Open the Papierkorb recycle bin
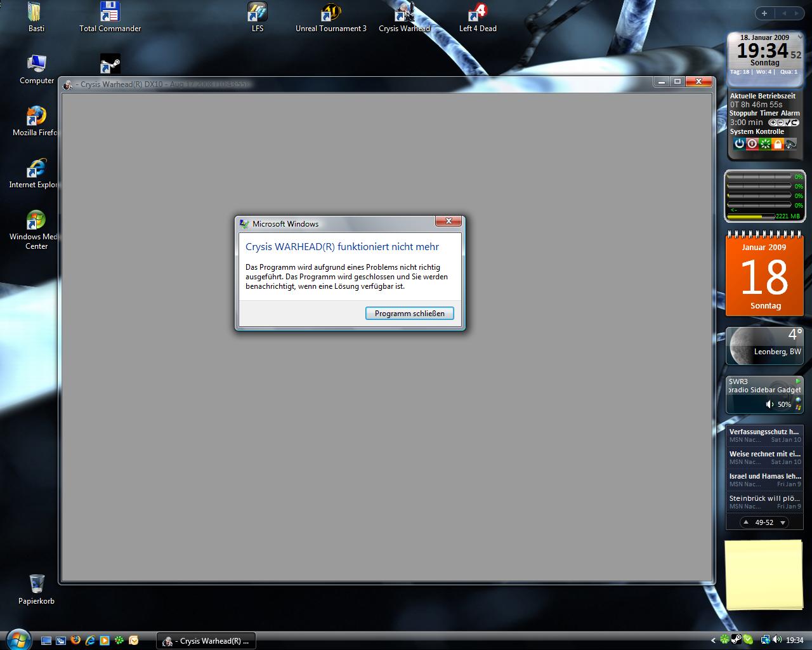Image resolution: width=812 pixels, height=650 pixels. 36,590
